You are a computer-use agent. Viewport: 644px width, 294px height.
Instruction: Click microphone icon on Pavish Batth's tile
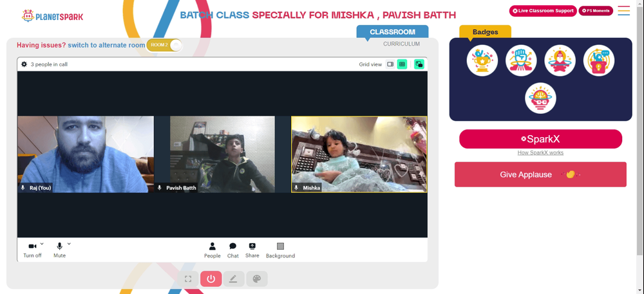click(x=159, y=187)
